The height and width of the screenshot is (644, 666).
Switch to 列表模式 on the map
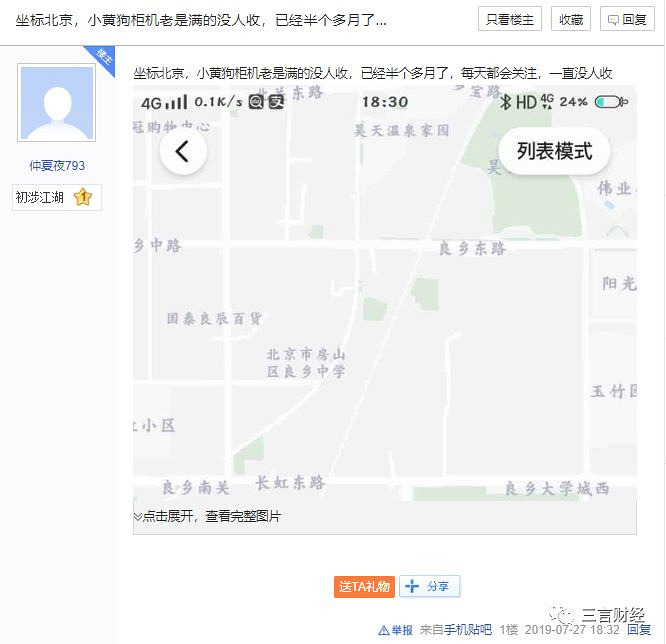pyautogui.click(x=554, y=151)
